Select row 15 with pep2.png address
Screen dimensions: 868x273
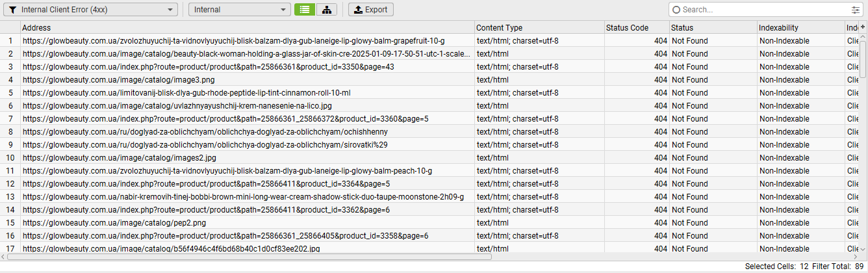click(x=114, y=223)
